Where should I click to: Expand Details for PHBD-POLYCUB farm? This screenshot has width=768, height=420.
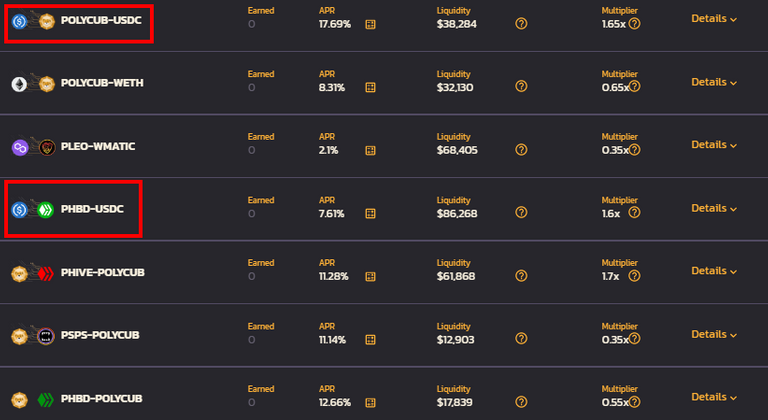pos(714,397)
